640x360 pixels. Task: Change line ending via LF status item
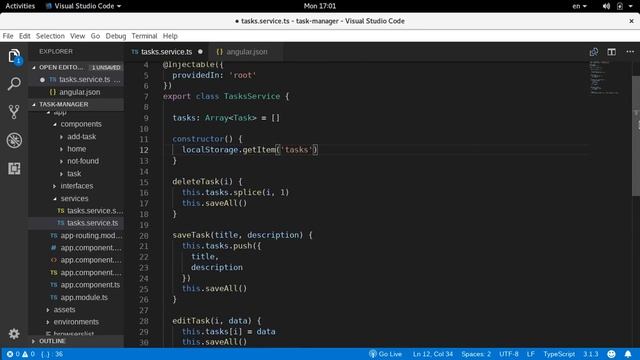coord(531,354)
